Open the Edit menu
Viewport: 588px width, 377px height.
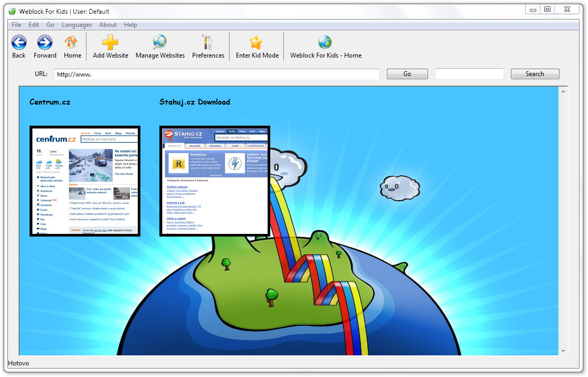point(34,25)
